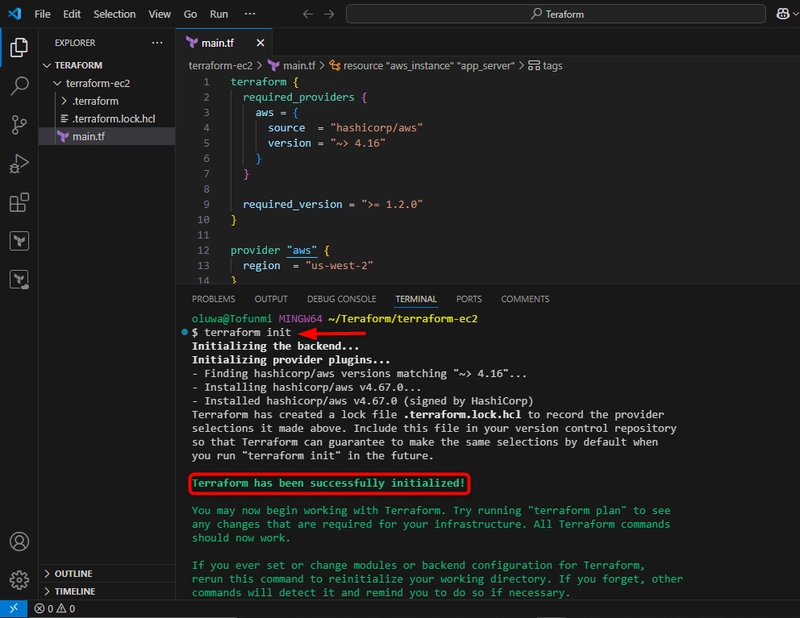800x618 pixels.
Task: Open the Selection menu
Action: [114, 14]
